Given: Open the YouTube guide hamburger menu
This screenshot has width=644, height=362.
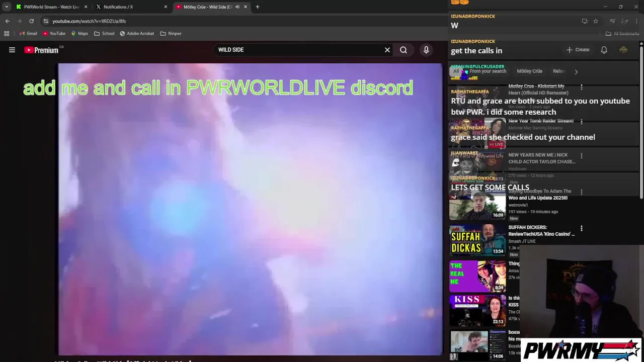Looking at the screenshot, I should [12, 50].
